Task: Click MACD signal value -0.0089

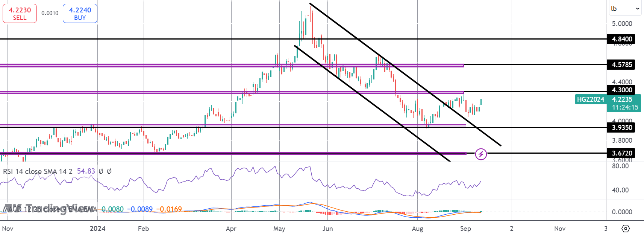Action: tap(140, 209)
